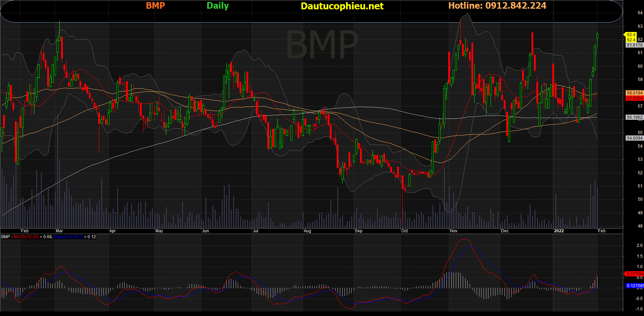
Task: Select the Jul label on the date axis
Action: 256,231
